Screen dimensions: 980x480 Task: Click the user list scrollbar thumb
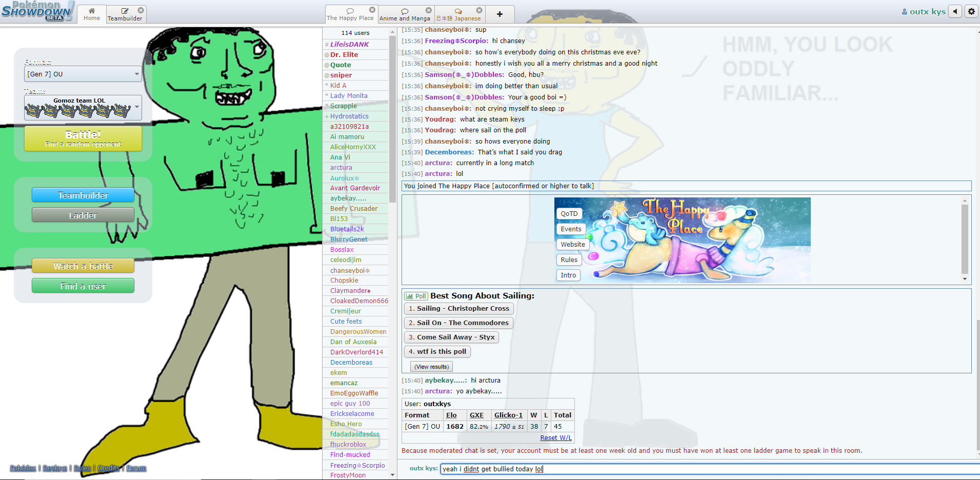pos(393,118)
